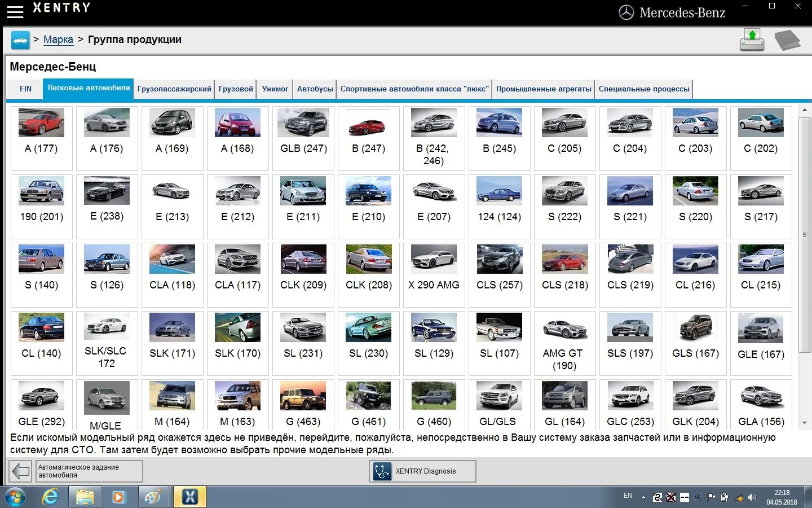Click the XENTRY taskbar icon

click(190, 497)
